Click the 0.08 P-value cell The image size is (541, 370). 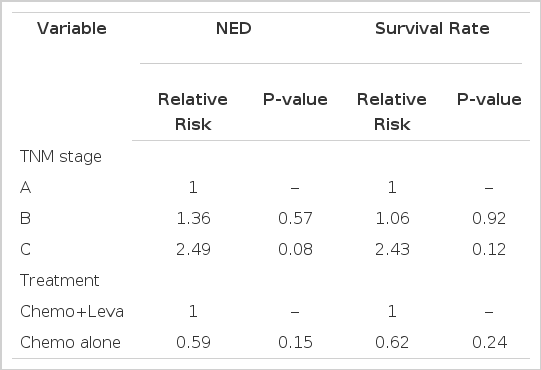[295, 249]
